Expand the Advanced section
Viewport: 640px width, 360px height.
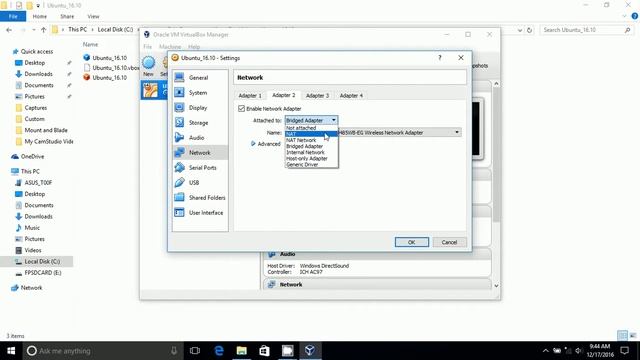point(265,144)
